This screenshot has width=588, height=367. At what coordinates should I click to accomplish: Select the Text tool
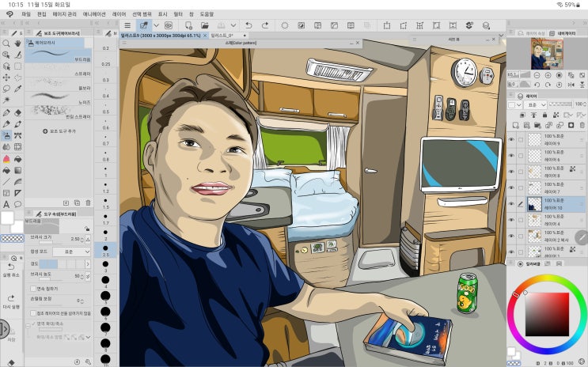pos(6,204)
